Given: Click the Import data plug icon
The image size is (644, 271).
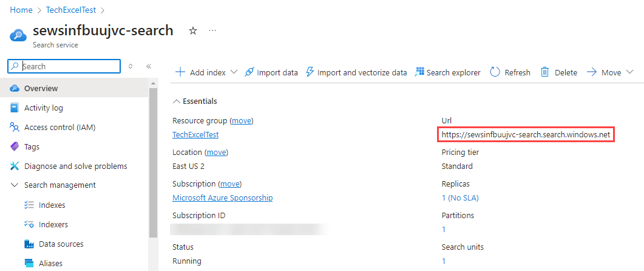Looking at the screenshot, I should point(249,72).
